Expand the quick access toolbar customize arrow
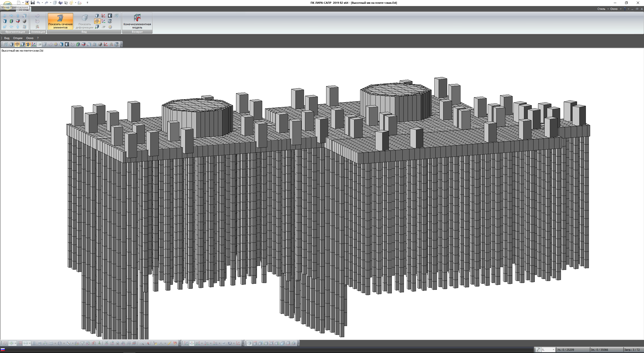644x353 pixels. click(87, 3)
